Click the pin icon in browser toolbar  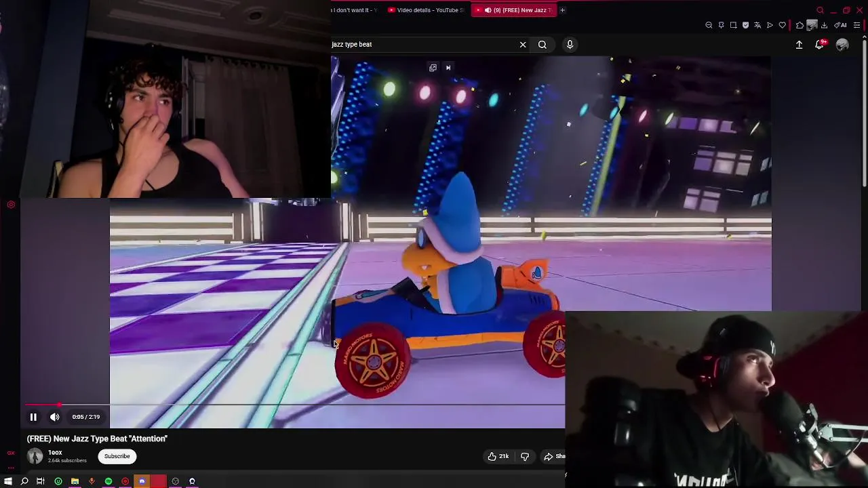(721, 26)
